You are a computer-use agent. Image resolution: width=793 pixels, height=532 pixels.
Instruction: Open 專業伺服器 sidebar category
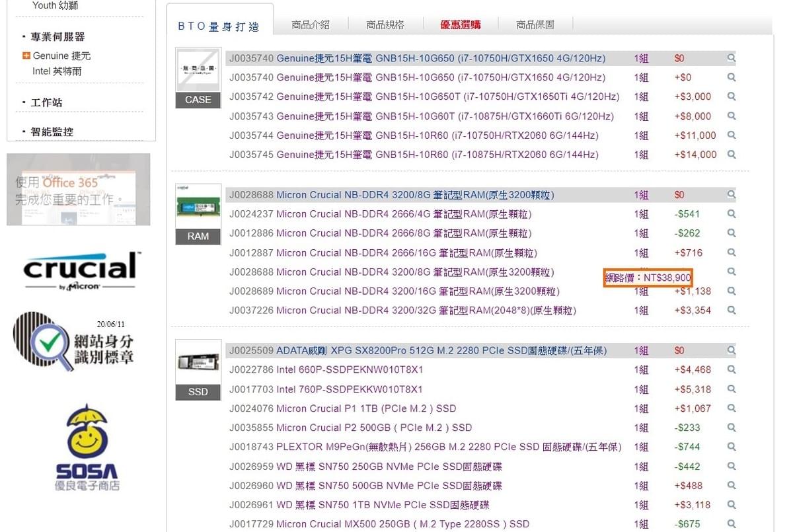(x=57, y=36)
